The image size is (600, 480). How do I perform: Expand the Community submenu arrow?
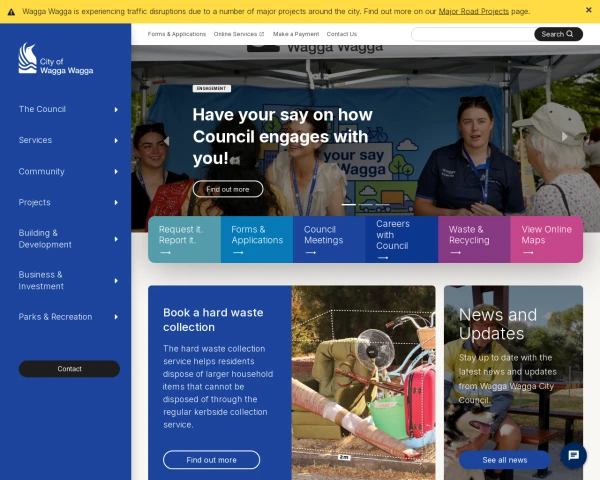coord(116,171)
